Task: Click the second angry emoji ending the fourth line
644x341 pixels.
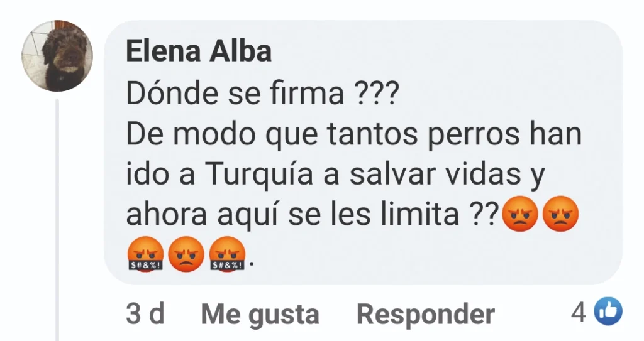Action: pos(560,214)
